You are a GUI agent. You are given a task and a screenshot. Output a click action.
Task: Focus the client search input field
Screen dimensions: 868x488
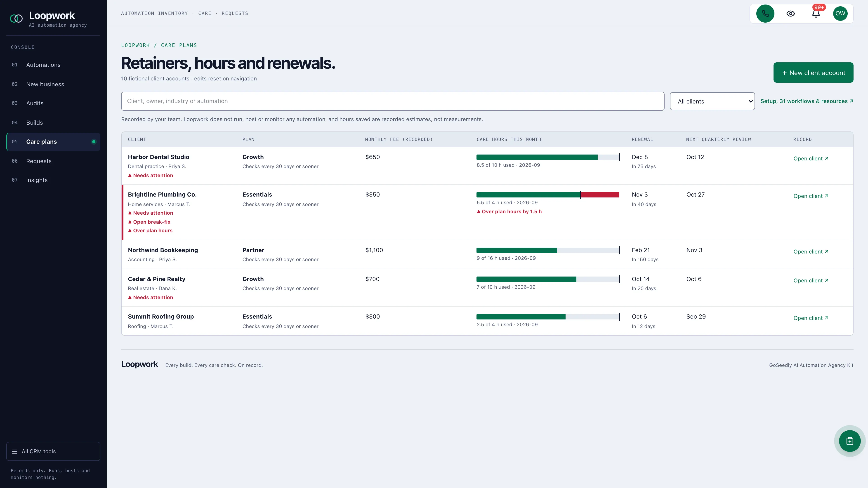[393, 101]
